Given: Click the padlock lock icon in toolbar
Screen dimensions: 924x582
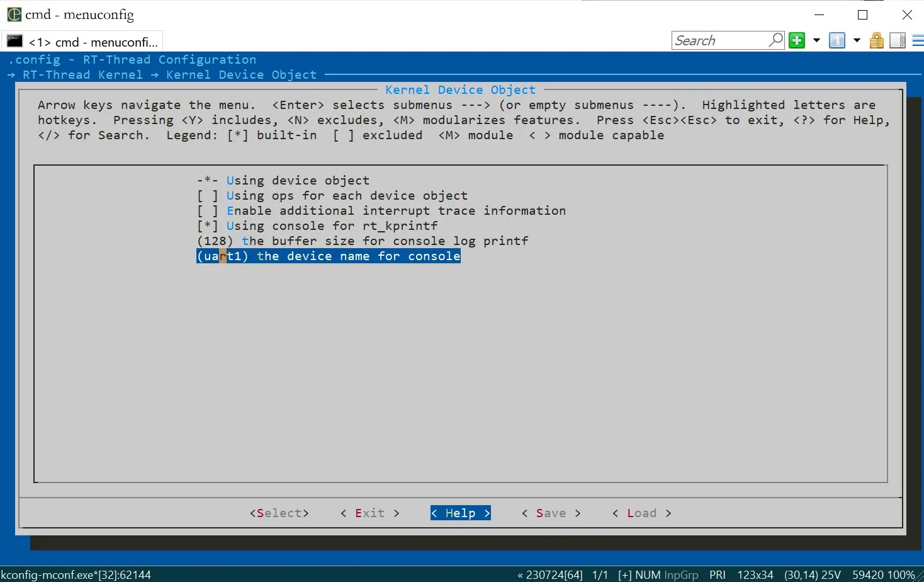Looking at the screenshot, I should point(877,40).
